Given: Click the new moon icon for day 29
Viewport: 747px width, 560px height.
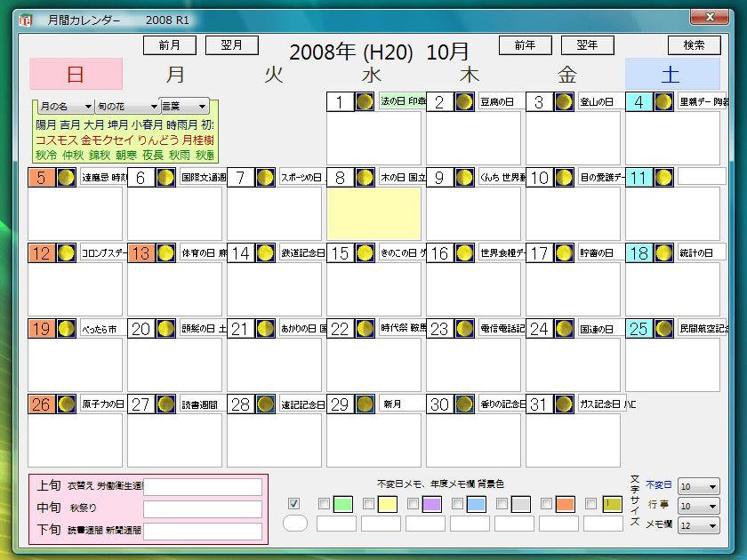Looking at the screenshot, I should [x=365, y=404].
